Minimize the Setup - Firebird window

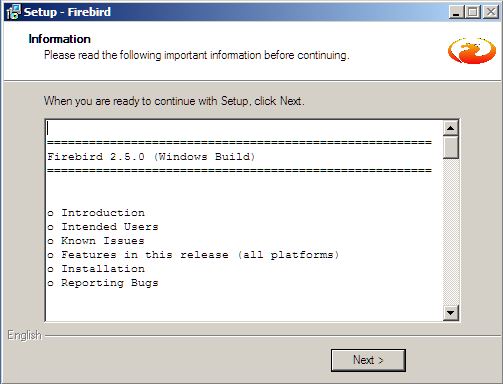click(x=457, y=12)
